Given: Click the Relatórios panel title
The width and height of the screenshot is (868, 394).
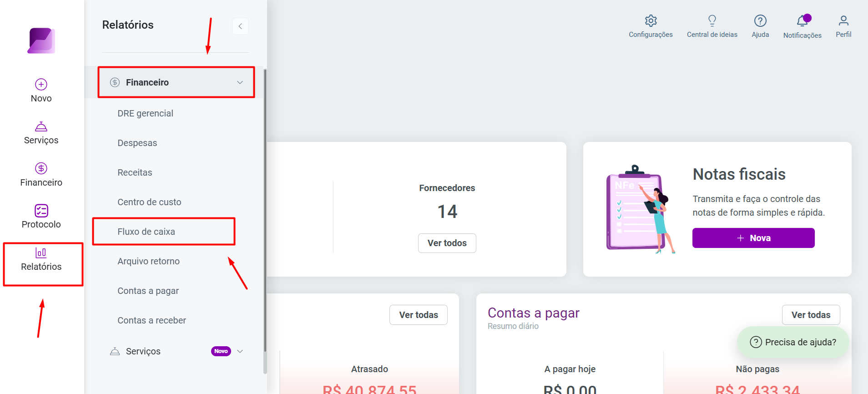Looking at the screenshot, I should pyautogui.click(x=128, y=25).
